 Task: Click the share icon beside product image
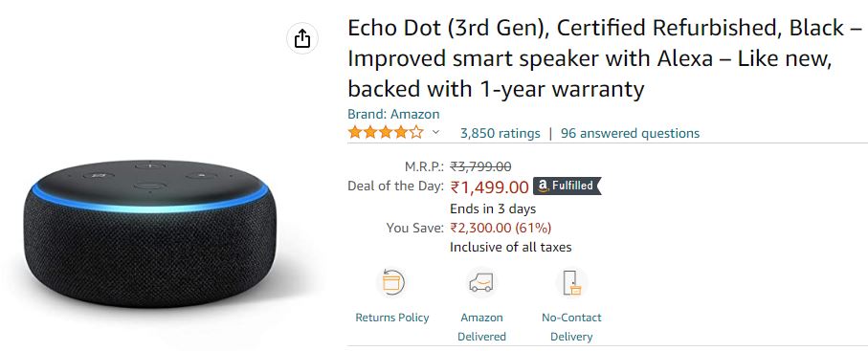click(302, 39)
